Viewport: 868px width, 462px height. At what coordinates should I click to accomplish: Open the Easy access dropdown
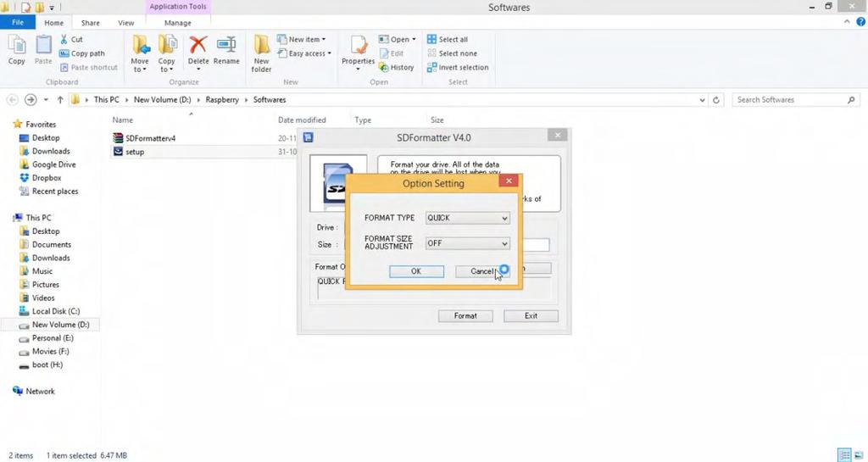[304, 53]
